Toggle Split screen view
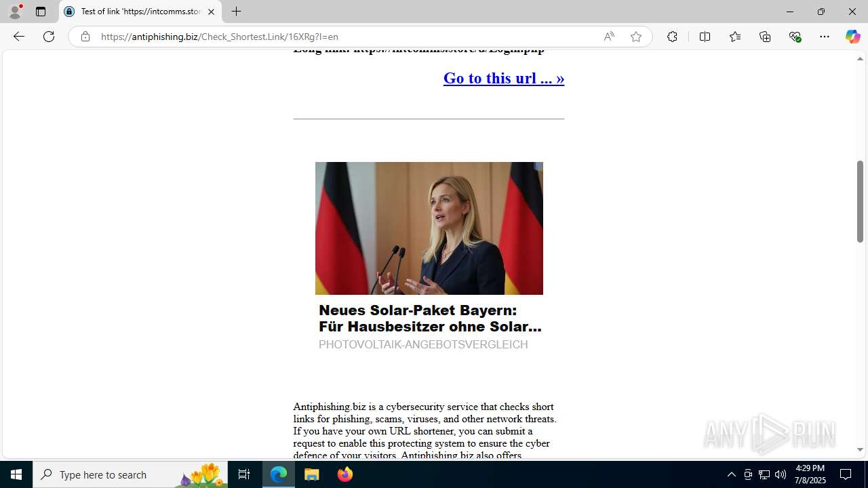This screenshot has width=868, height=488. coord(705,37)
